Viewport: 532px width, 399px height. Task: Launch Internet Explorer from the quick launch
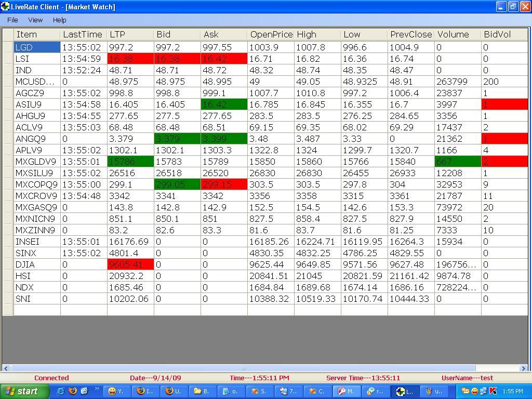(61, 391)
